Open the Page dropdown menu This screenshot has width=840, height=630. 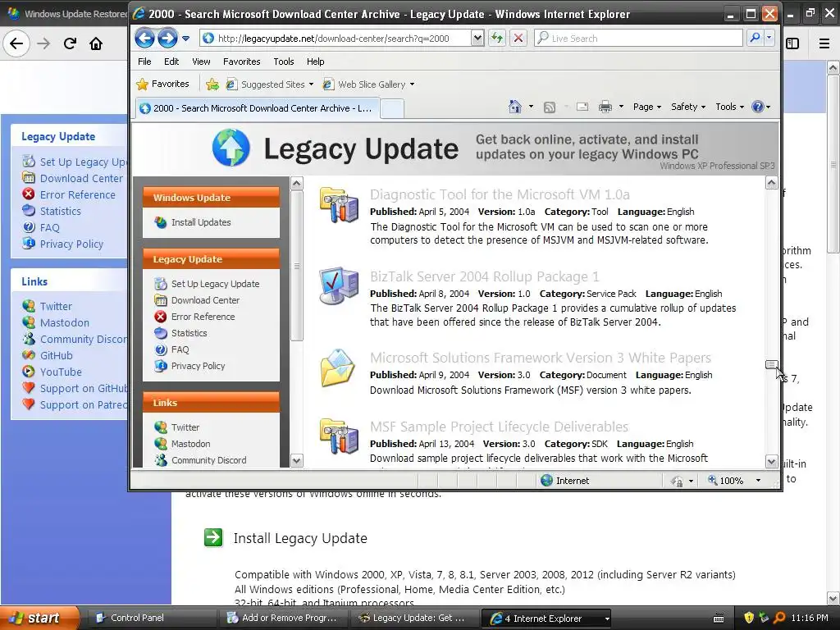click(x=646, y=107)
